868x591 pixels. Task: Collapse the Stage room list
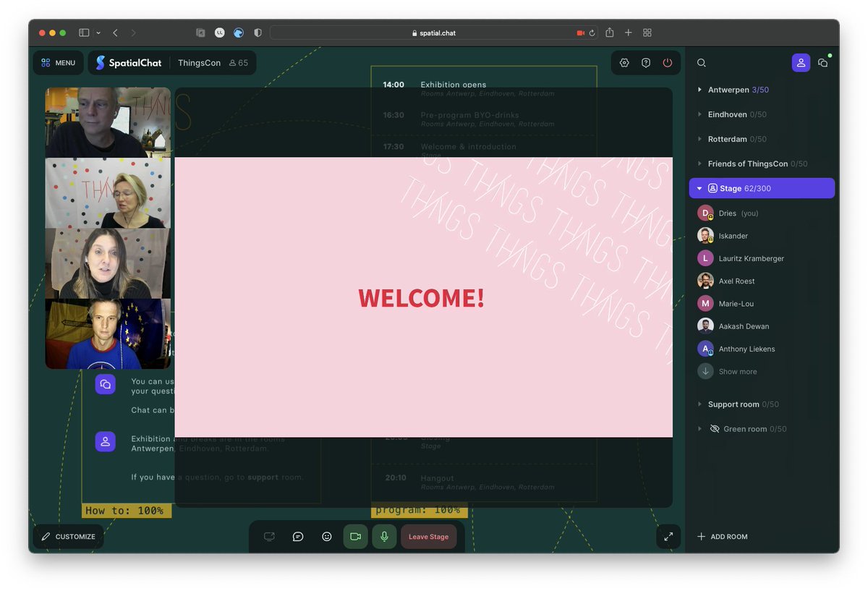tap(699, 188)
